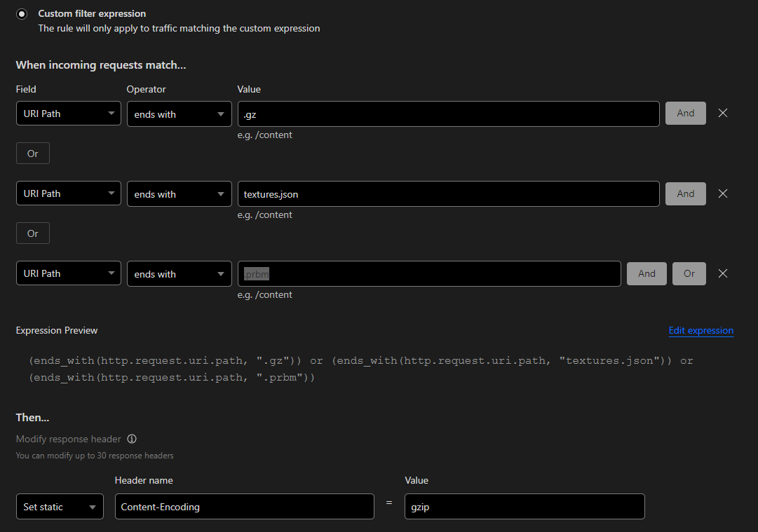Click the And button in .prbm row

point(647,273)
